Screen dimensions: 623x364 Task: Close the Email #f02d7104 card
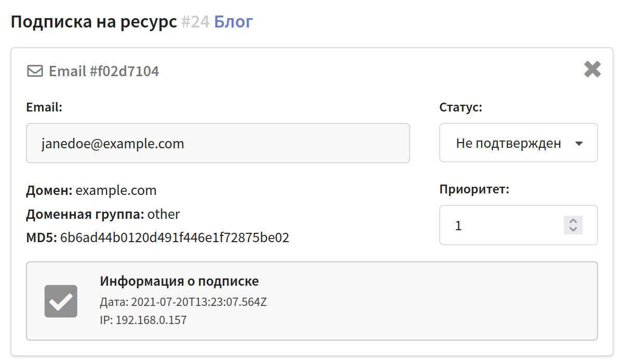pyautogui.click(x=592, y=69)
